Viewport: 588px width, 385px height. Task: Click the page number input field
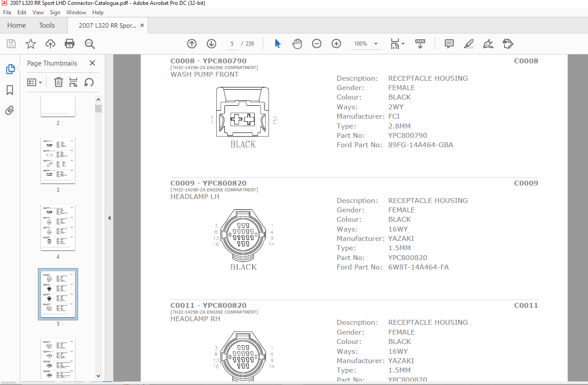(x=232, y=44)
